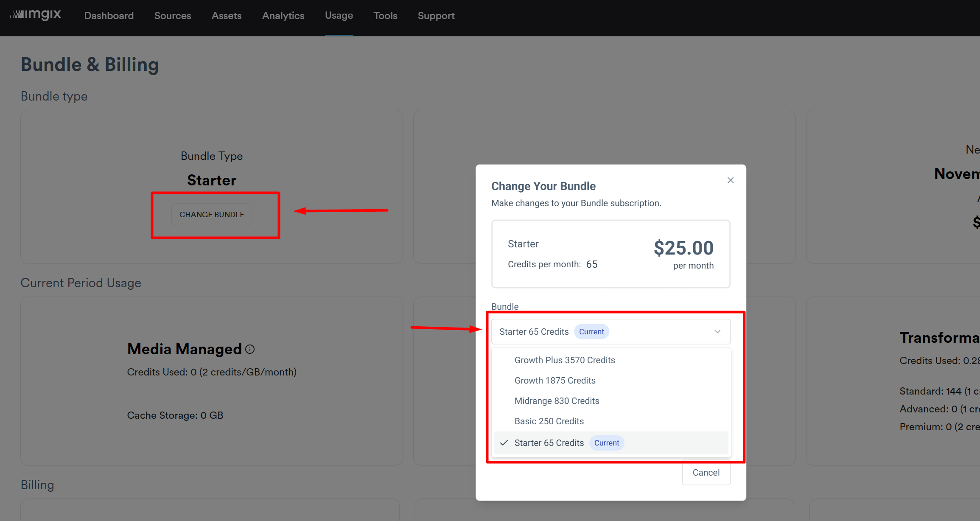The width and height of the screenshot is (980, 521).
Task: Click the Current badge in Bundle field
Action: click(x=591, y=332)
